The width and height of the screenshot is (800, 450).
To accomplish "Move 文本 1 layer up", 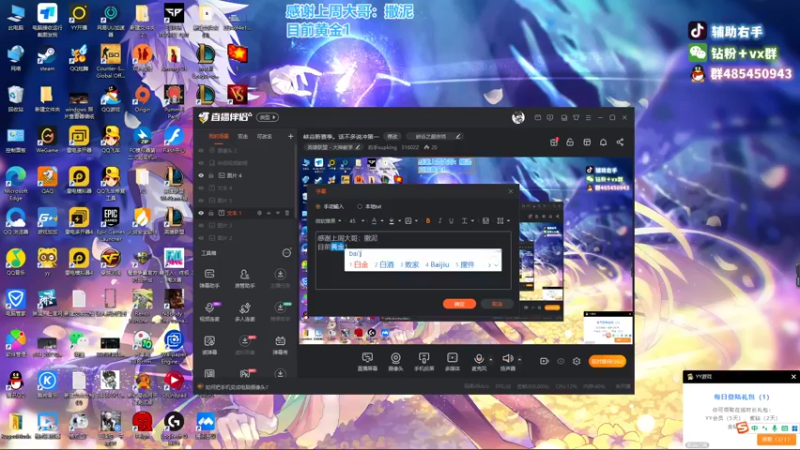I will (x=268, y=213).
